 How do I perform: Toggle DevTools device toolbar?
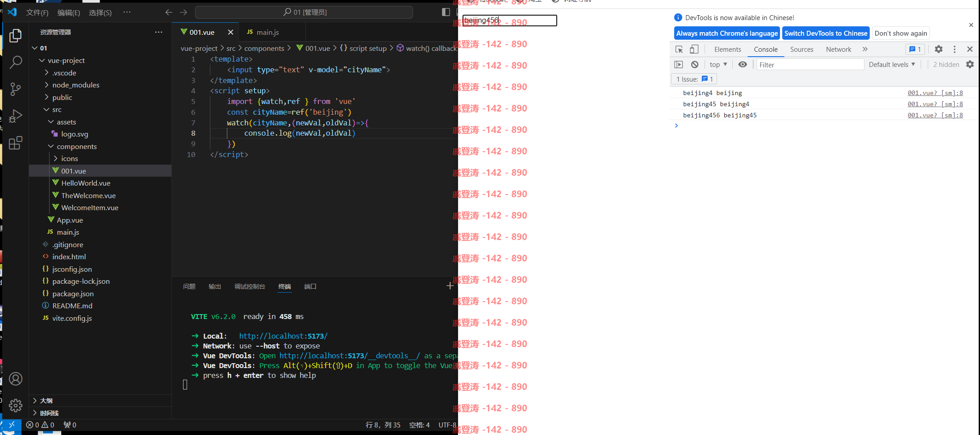click(694, 50)
